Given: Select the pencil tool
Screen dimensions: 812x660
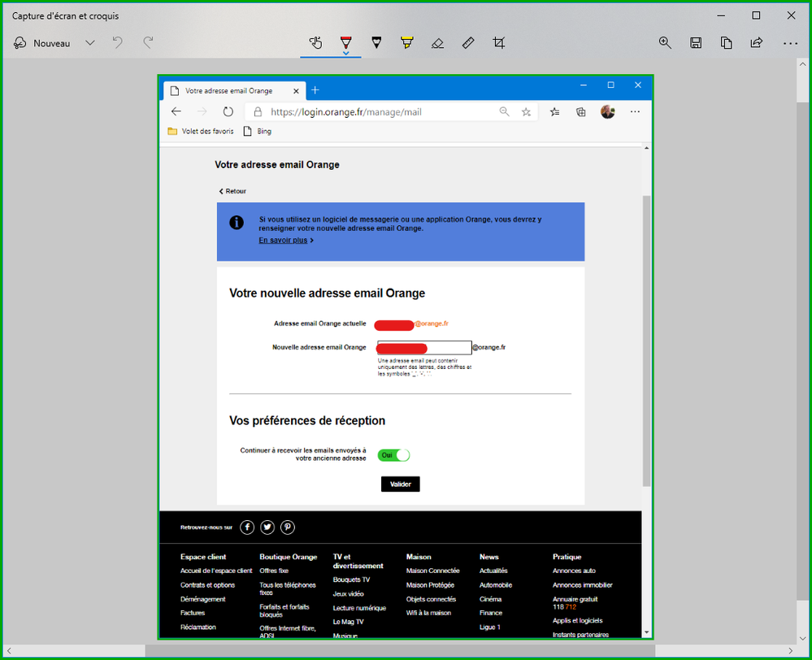Looking at the screenshot, I should (x=376, y=42).
